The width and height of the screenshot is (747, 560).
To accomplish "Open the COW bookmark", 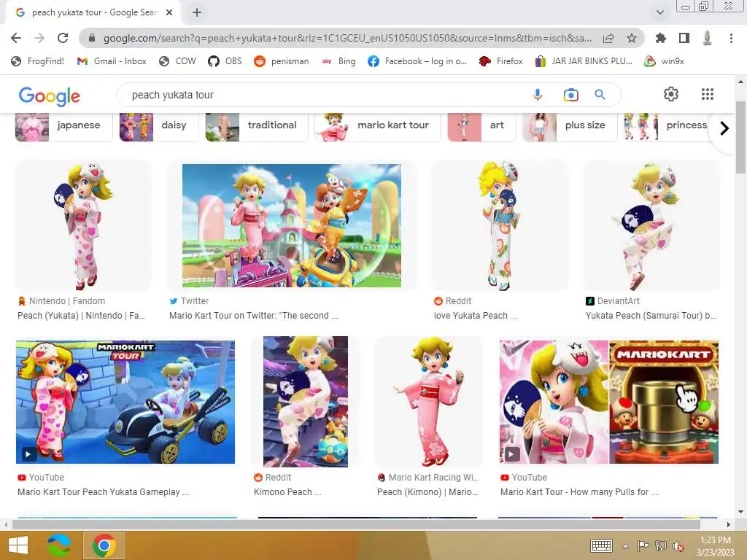I will 178,61.
